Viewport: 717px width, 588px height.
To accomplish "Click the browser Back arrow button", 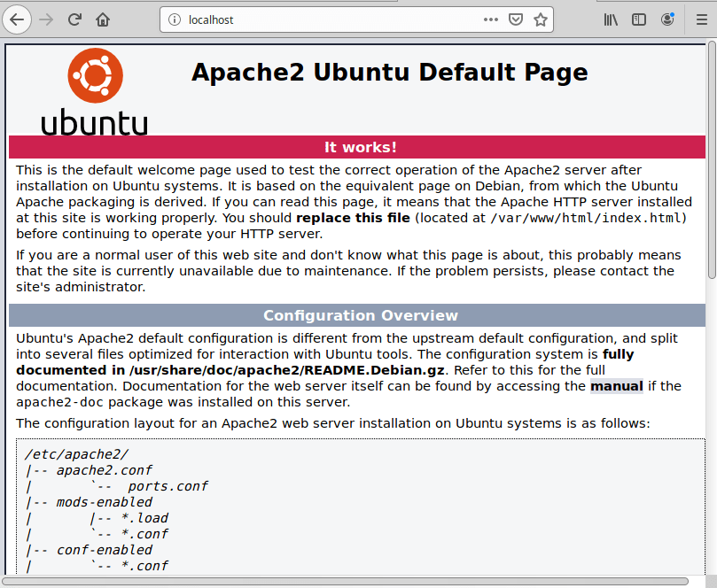I will pos(18,19).
